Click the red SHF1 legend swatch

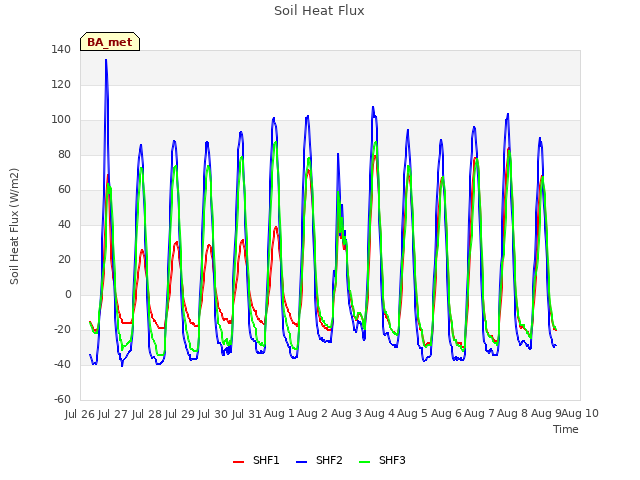pyautogui.click(x=238, y=462)
